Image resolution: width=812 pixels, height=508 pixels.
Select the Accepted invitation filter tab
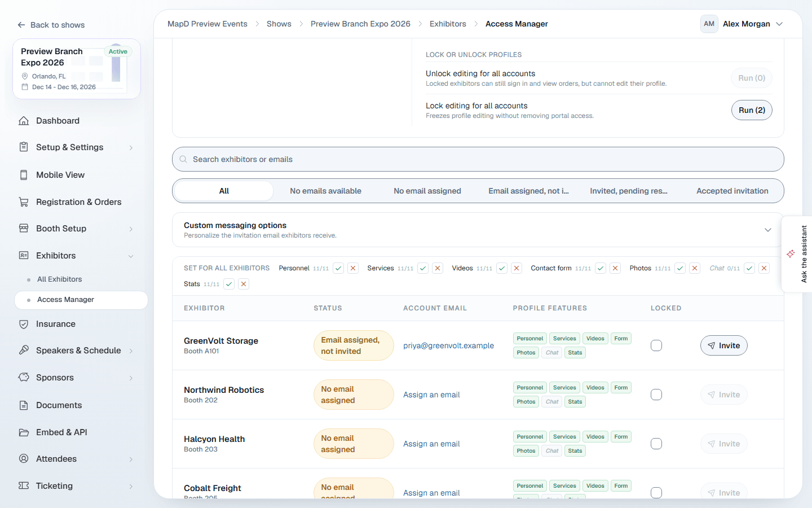[732, 191]
